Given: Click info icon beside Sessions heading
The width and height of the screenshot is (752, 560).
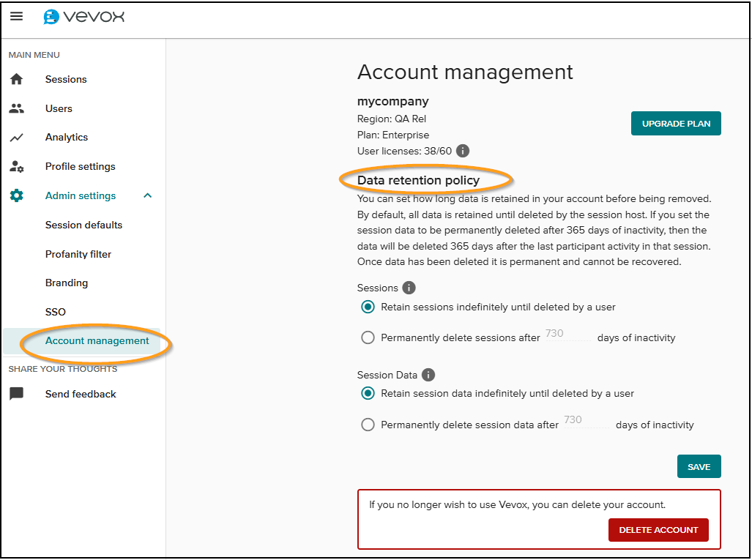Looking at the screenshot, I should click(x=409, y=288).
